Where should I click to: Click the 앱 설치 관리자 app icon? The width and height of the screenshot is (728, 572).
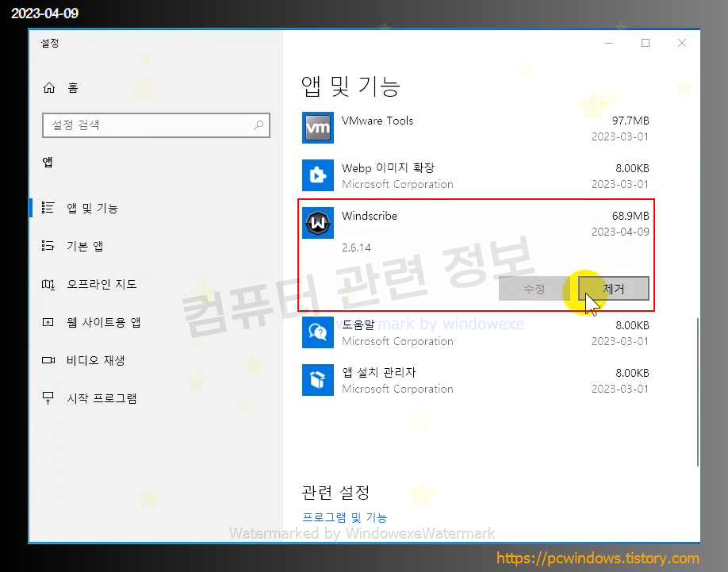(317, 380)
